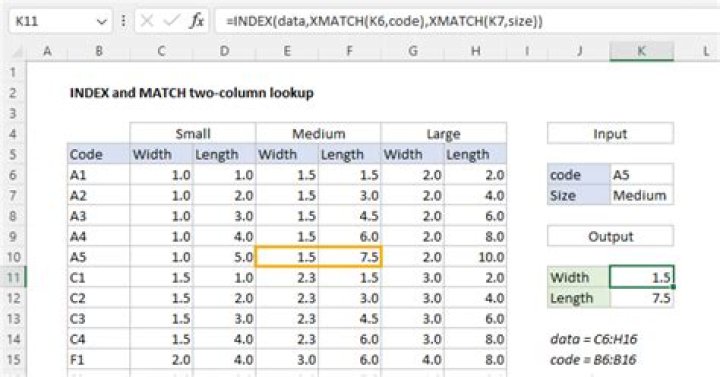Click the Name Box showing K11
Image resolution: width=720 pixels, height=377 pixels.
coord(60,21)
